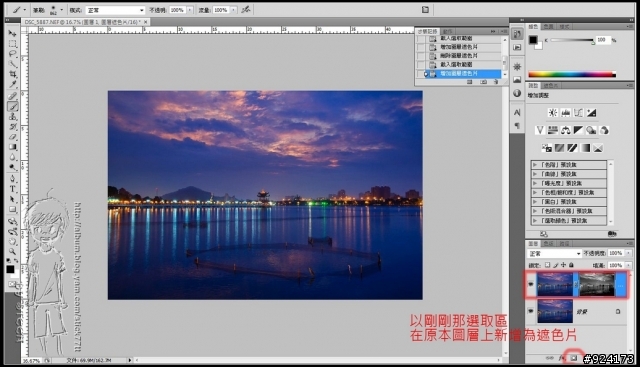Add a Color Balance adjustment layer
The height and width of the screenshot is (367, 640).
(x=565, y=130)
